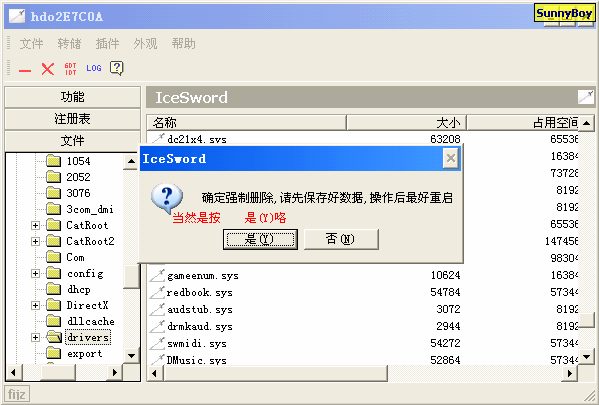Screen dimensions: 599x405
Task: Expand the drivers folder node
Action: tap(35, 337)
